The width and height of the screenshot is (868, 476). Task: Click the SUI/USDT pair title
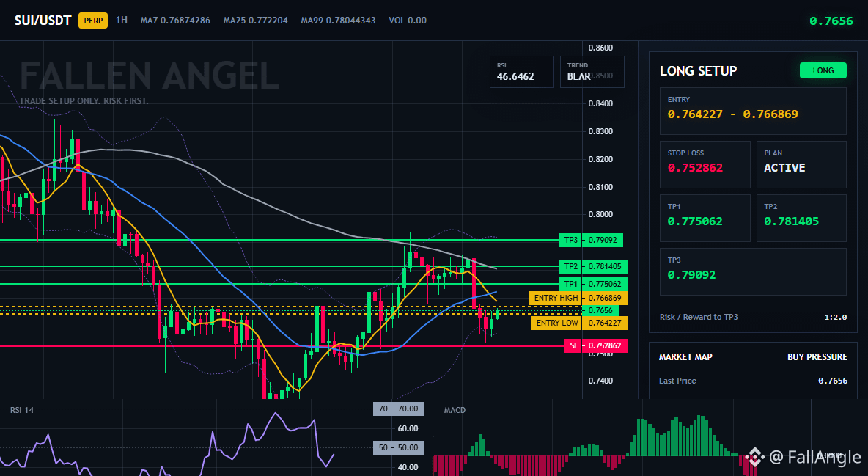[x=43, y=21]
